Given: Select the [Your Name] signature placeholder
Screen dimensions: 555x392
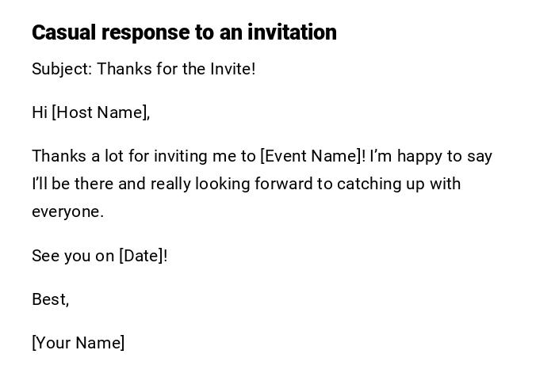Looking at the screenshot, I should click(x=78, y=343).
